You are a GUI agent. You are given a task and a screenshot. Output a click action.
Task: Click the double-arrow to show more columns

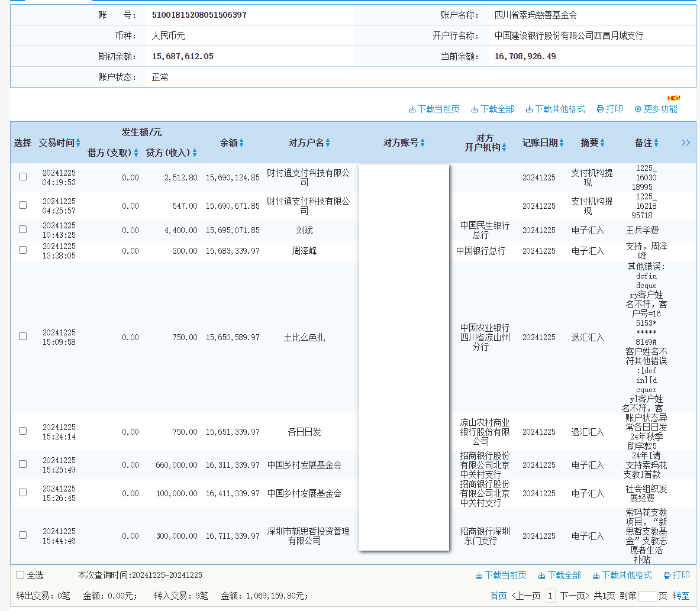click(686, 143)
